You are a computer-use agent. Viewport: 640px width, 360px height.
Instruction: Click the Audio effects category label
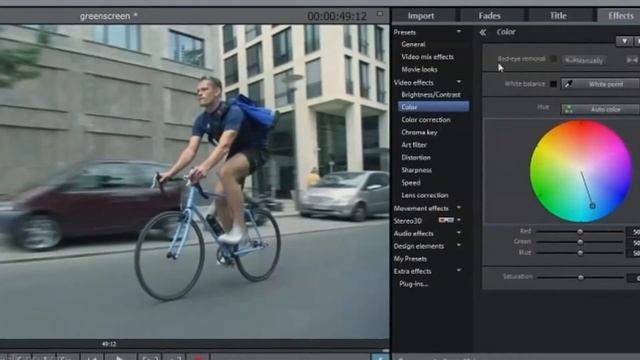tap(413, 233)
